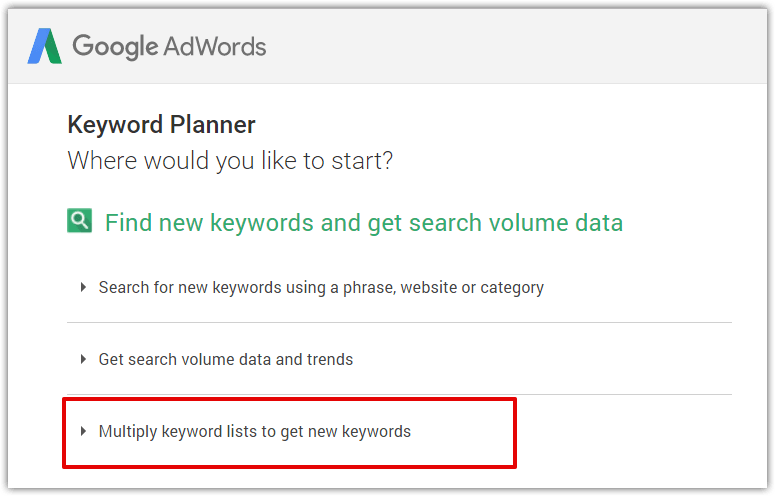Click the Google AdWords logo icon
Screen dimensions: 775x496
tap(44, 46)
